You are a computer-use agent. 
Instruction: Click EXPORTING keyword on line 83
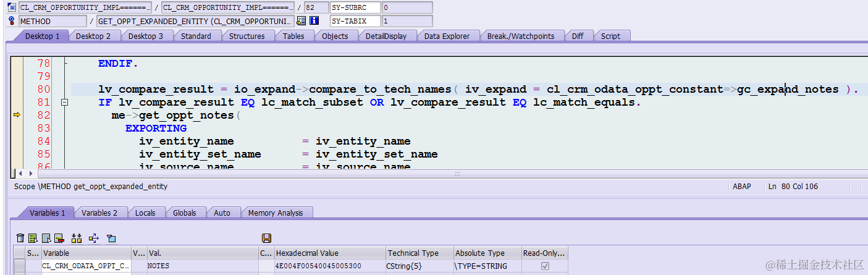coord(156,129)
